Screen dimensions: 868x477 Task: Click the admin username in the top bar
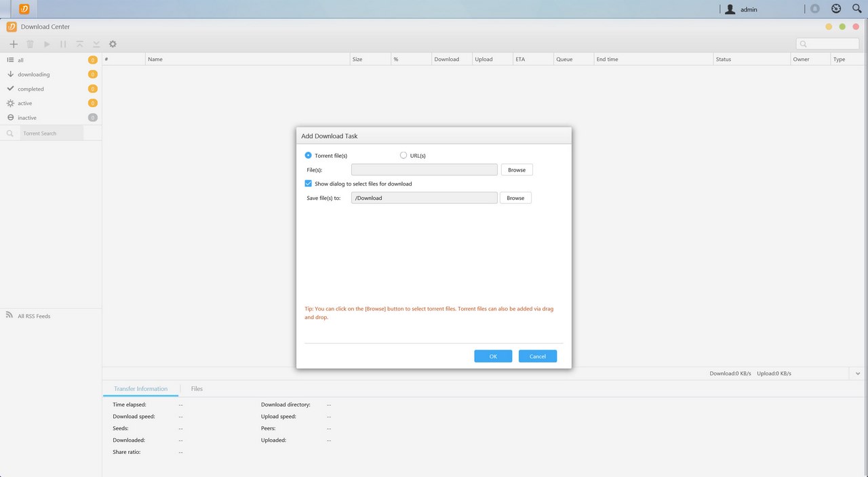point(749,9)
